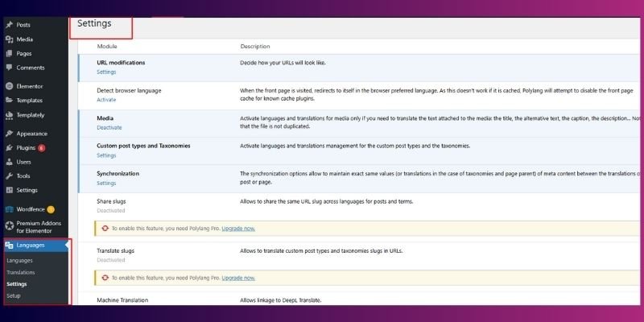The image size is (644, 322).
Task: Open the Wordfence menu
Action: pos(31,209)
